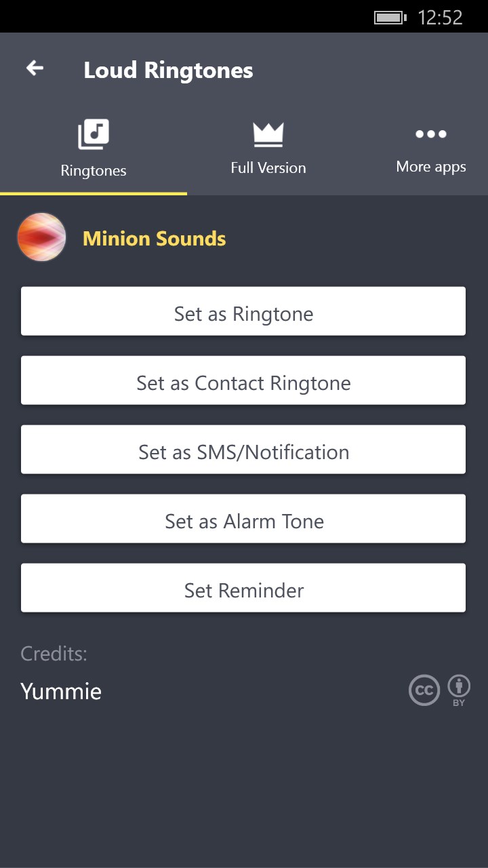Select Set as SMS/Notification button
Viewport: 488px width, 868px height.
tap(243, 452)
